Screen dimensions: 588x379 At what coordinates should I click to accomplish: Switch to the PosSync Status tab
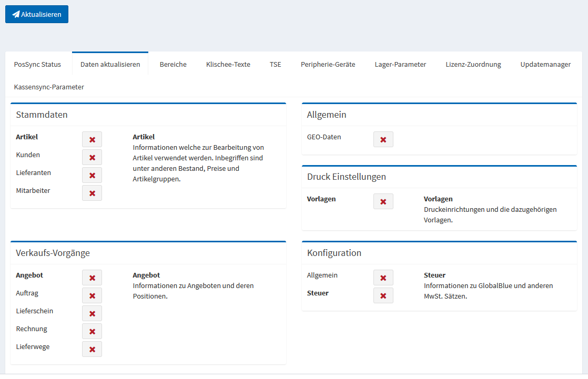tap(37, 65)
